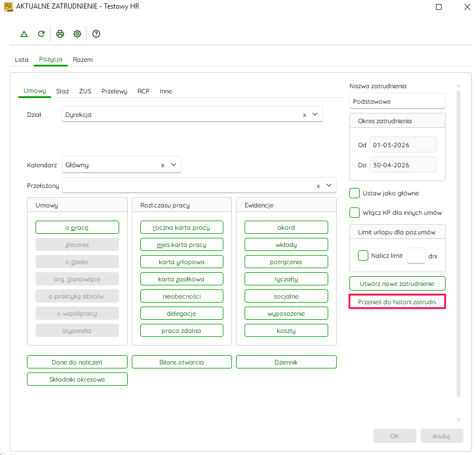Open help with the question mark icon
The height and width of the screenshot is (455, 476).
click(96, 34)
